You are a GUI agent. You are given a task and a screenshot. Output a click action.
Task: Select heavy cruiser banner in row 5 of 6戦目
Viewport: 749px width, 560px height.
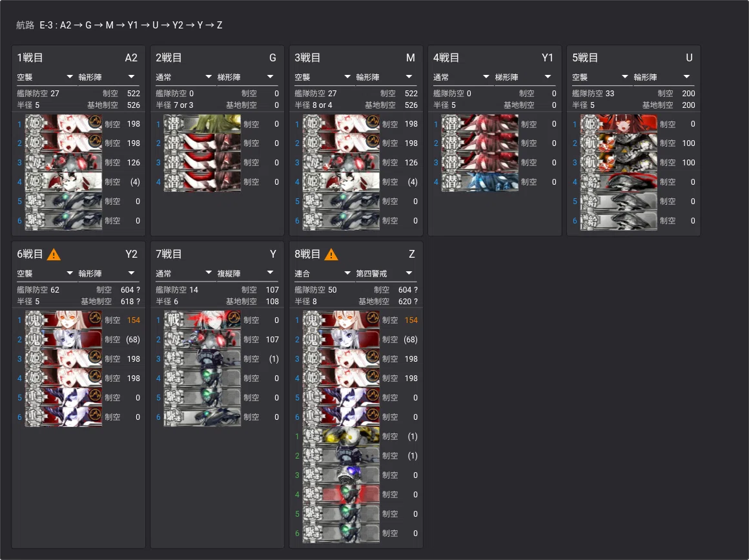click(63, 397)
